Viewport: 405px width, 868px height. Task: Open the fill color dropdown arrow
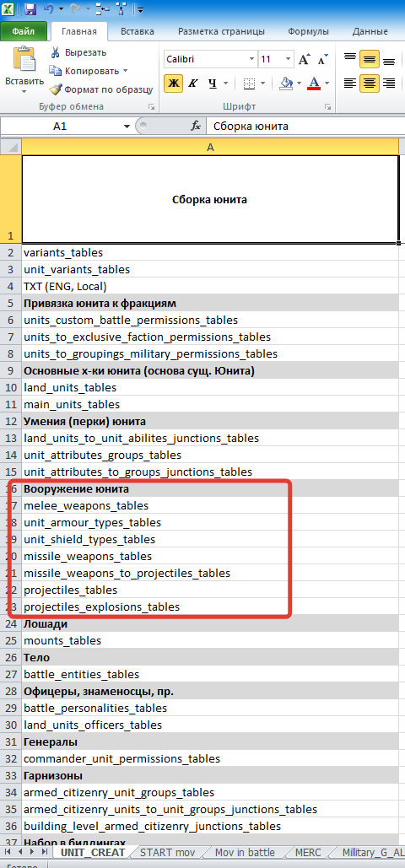300,84
